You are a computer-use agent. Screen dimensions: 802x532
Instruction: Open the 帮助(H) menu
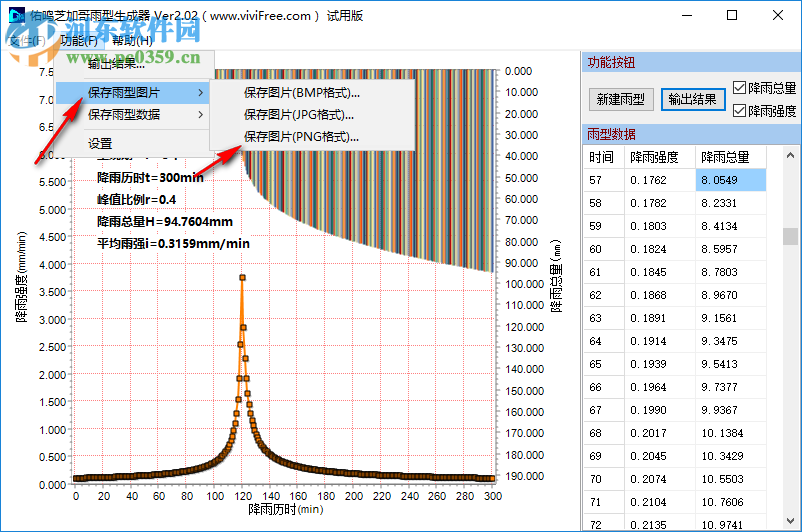point(132,40)
